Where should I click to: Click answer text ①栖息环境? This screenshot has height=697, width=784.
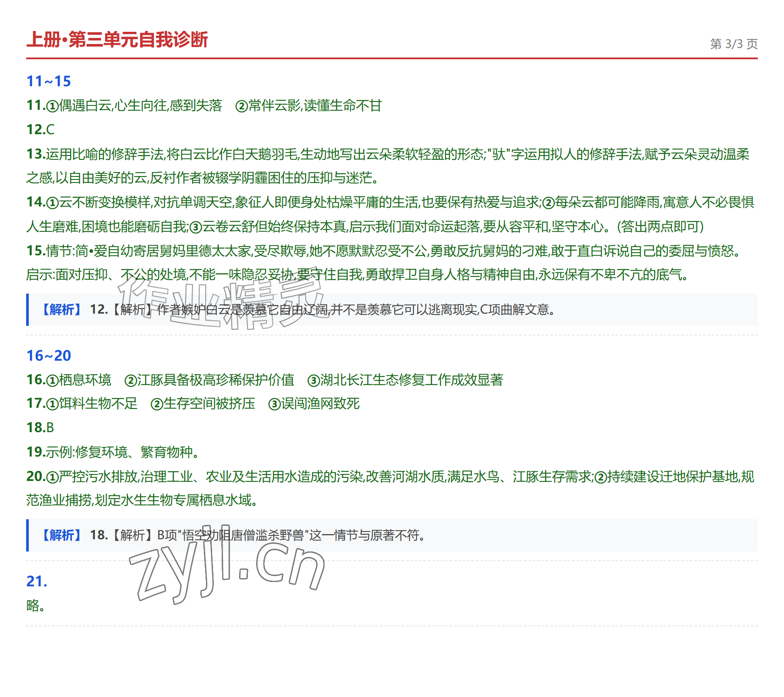pyautogui.click(x=78, y=380)
